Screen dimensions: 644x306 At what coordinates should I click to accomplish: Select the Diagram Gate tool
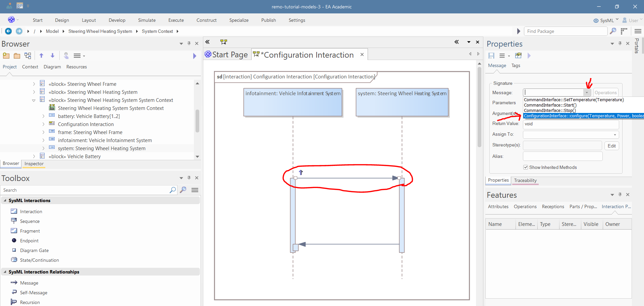pos(34,250)
